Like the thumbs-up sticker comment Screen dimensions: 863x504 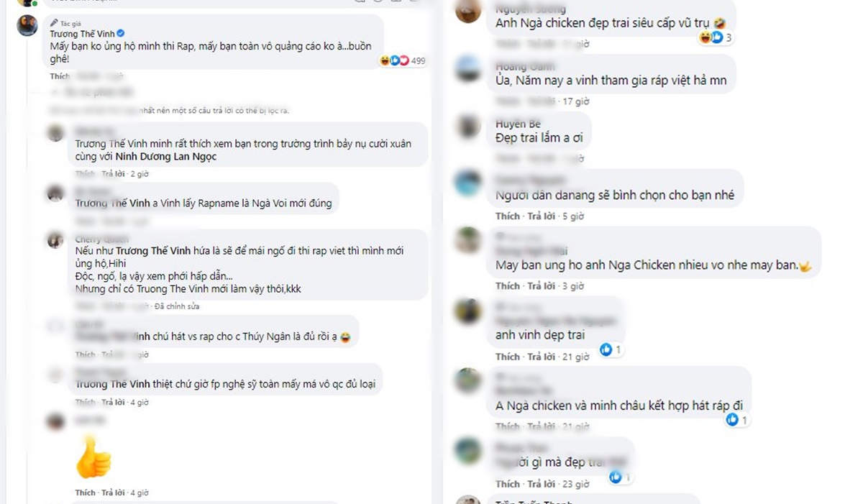85,492
